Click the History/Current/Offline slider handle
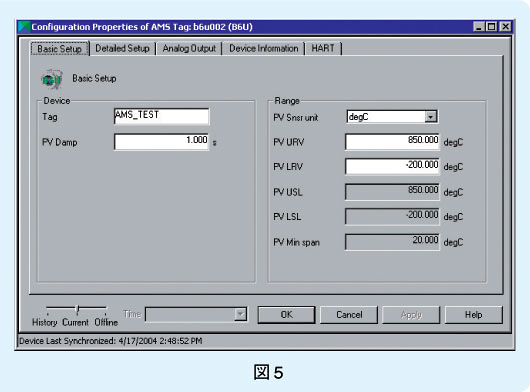Viewport: 530px width, 392px height. point(77,309)
